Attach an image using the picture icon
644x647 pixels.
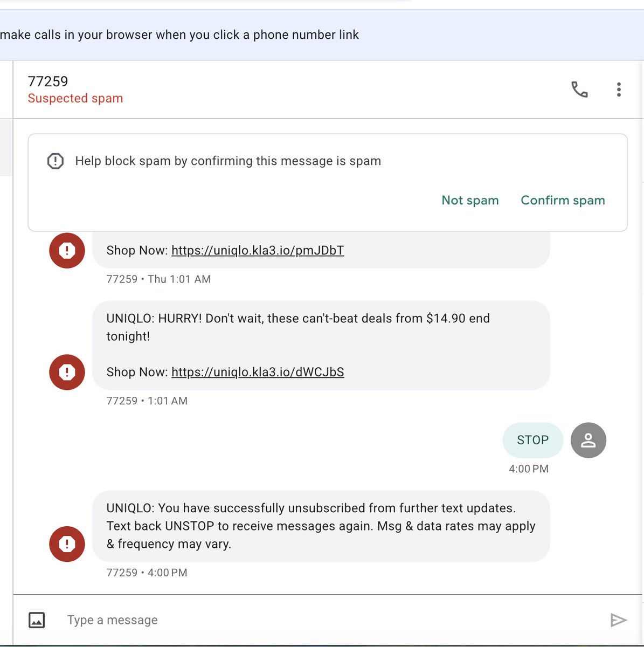37,620
